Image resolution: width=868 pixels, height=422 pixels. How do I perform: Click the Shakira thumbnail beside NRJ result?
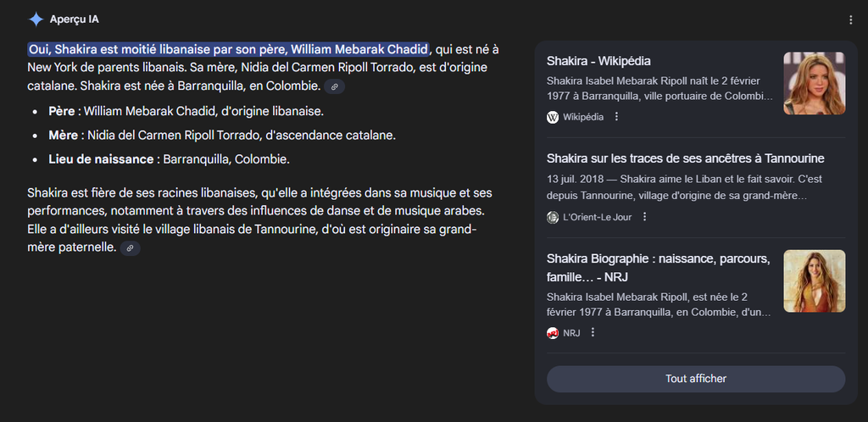(x=814, y=280)
